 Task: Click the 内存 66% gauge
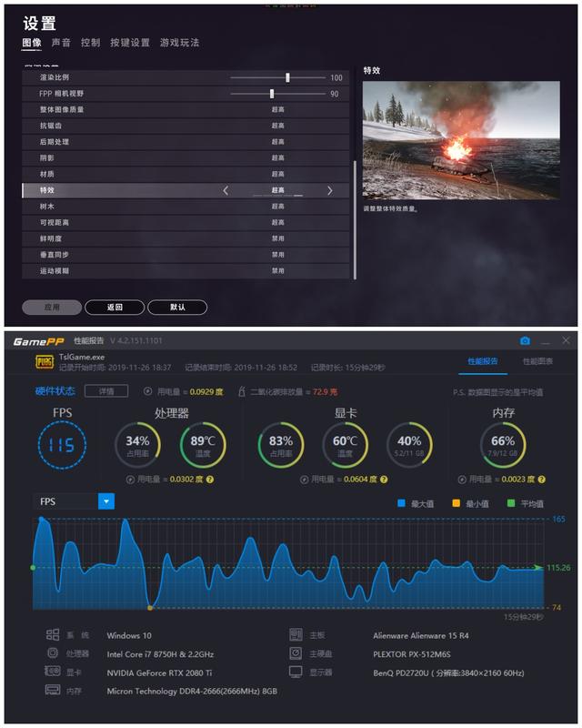point(503,445)
